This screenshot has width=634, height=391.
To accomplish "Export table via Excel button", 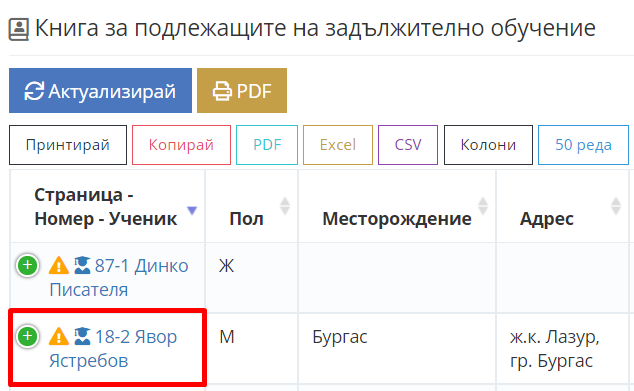I will pos(338,145).
